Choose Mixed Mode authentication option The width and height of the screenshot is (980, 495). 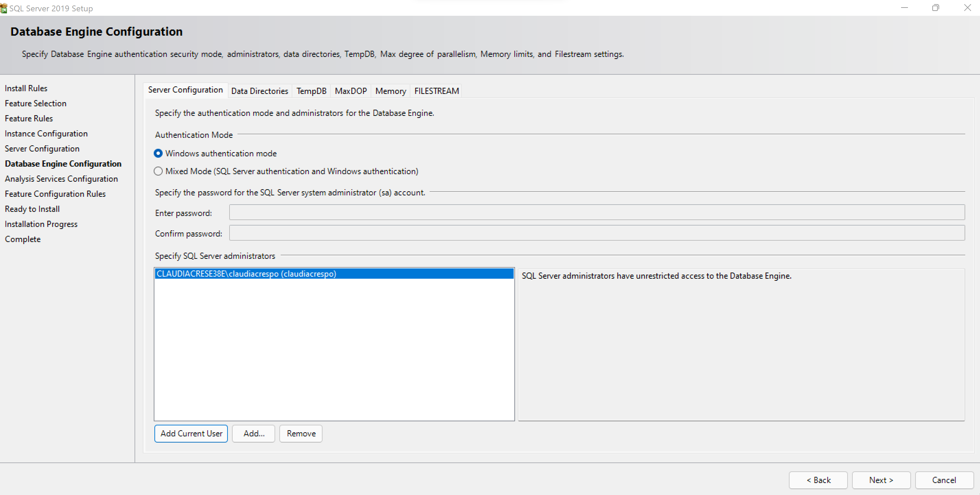[x=158, y=171]
